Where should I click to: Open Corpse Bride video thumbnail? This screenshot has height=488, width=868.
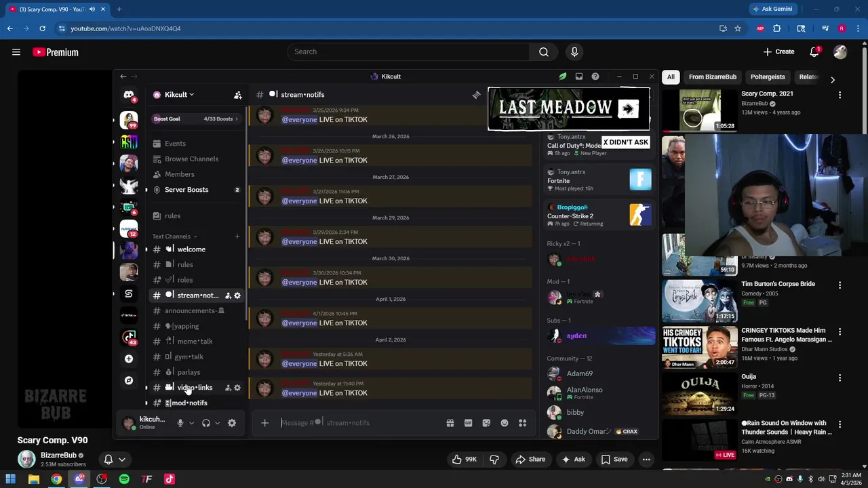(700, 301)
